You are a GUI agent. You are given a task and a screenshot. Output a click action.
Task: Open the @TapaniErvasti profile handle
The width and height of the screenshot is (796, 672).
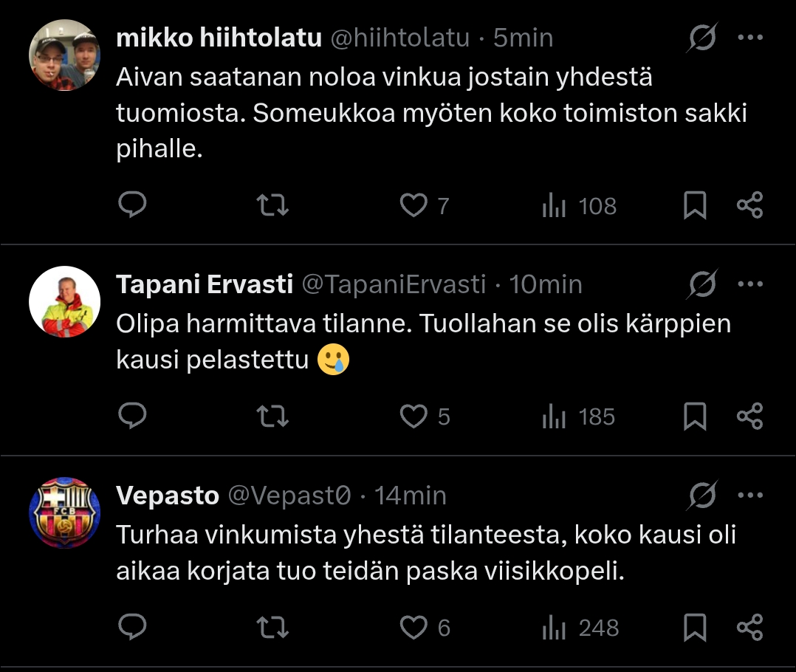pos(394,284)
